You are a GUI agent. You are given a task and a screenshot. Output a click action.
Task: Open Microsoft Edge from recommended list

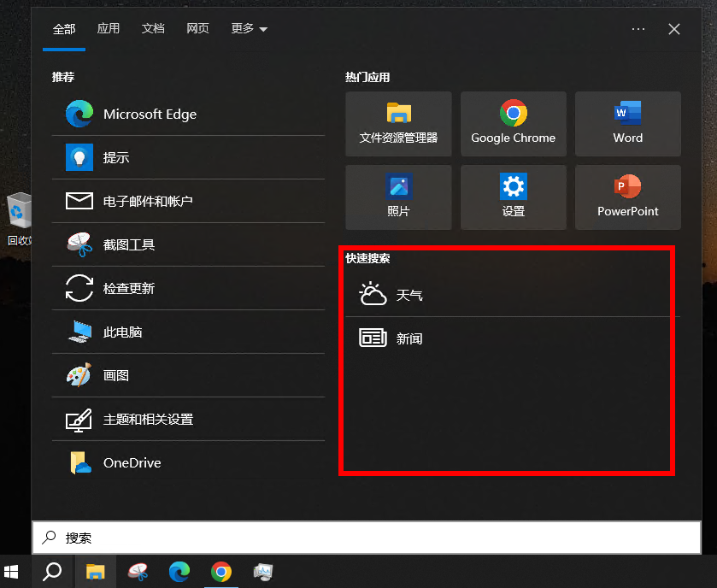coord(150,115)
